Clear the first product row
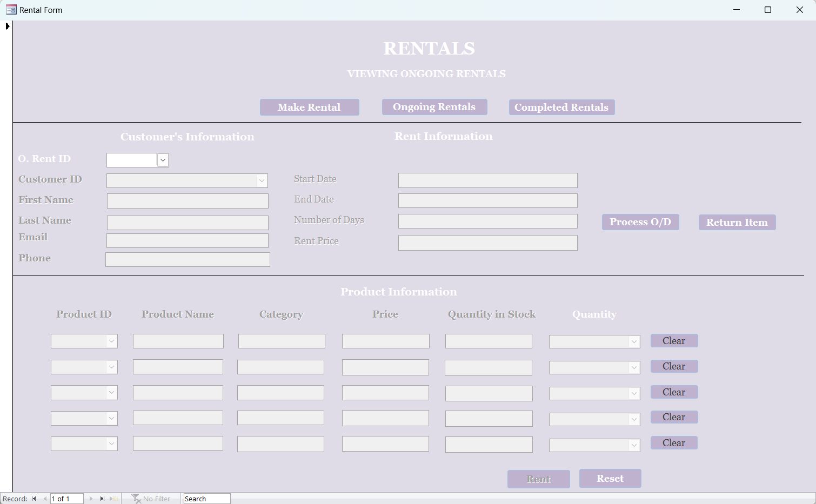Viewport: 816px width, 504px height. point(674,341)
